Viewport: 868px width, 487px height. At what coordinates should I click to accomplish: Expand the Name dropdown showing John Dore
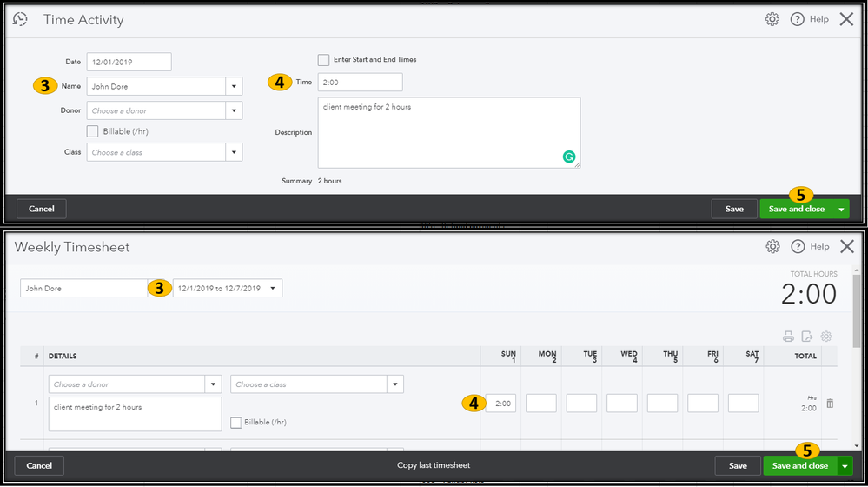[234, 86]
